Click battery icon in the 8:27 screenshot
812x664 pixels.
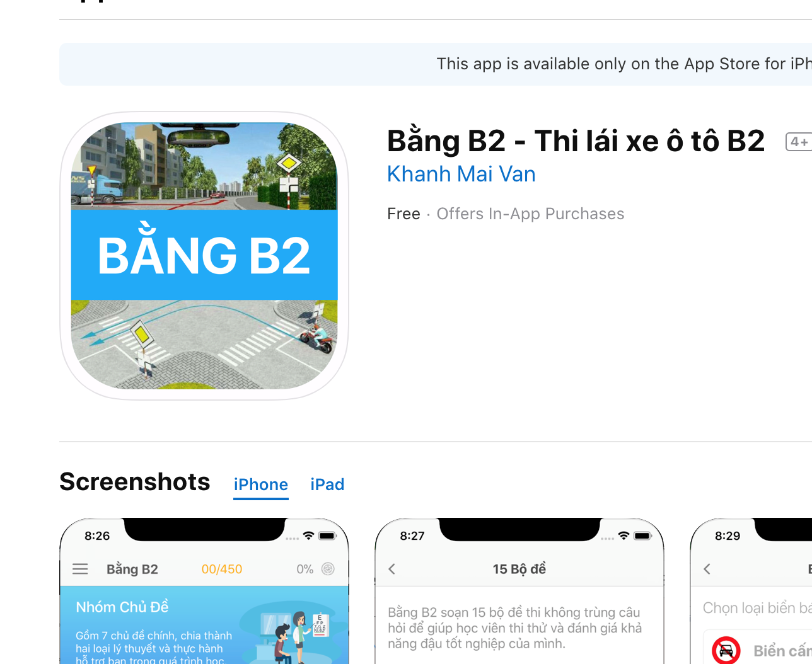(642, 535)
